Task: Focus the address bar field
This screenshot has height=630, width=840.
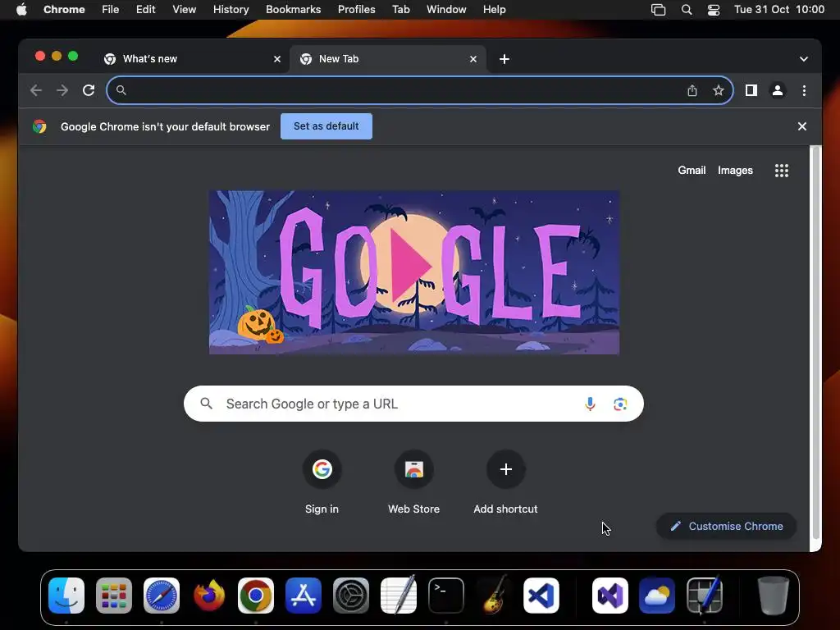Action: [419, 90]
